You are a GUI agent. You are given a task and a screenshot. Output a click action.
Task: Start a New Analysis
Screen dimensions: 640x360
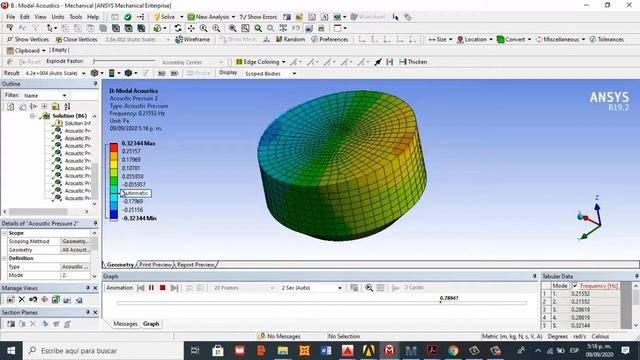pos(208,17)
